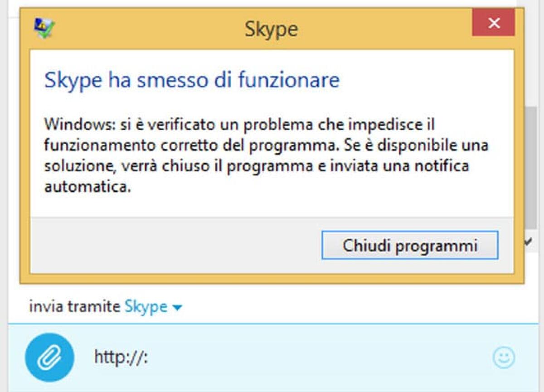This screenshot has width=544, height=392.
Task: Tap the smiley face in the message bar
Action: [503, 358]
